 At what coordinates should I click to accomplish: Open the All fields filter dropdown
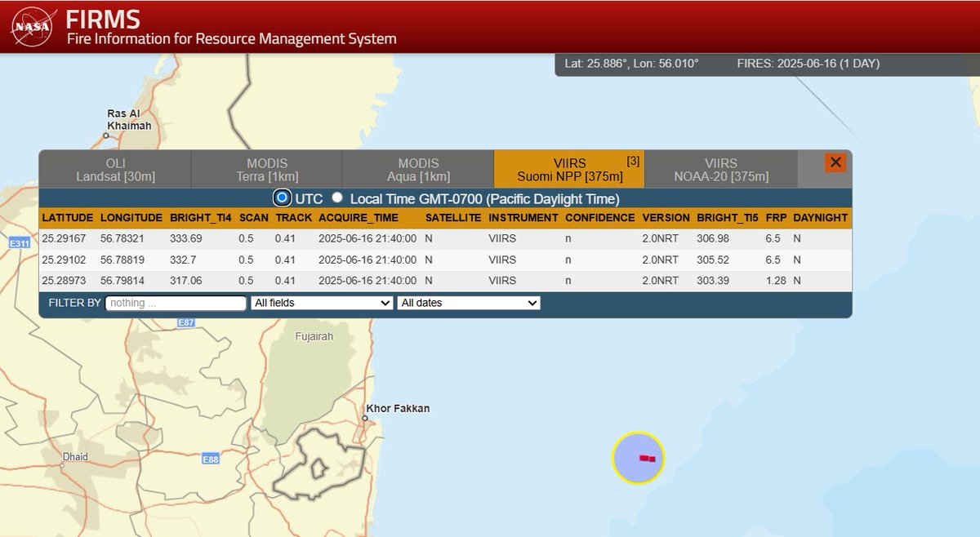(x=323, y=303)
